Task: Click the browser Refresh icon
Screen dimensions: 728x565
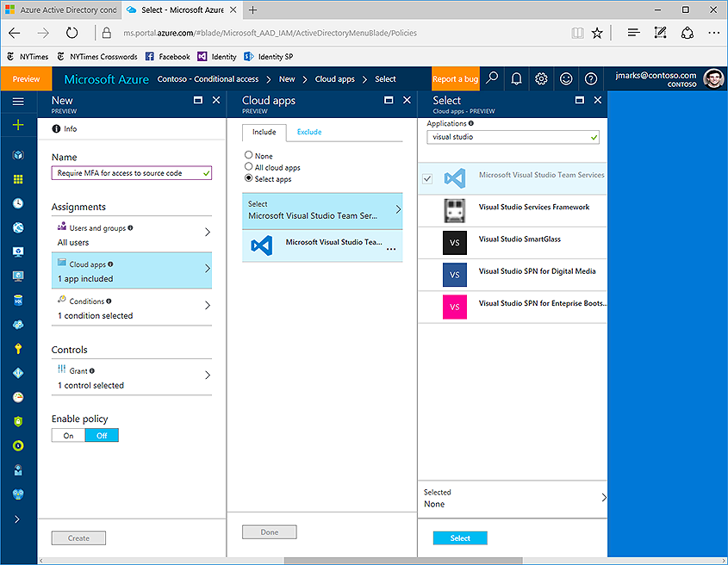Action: (x=72, y=33)
